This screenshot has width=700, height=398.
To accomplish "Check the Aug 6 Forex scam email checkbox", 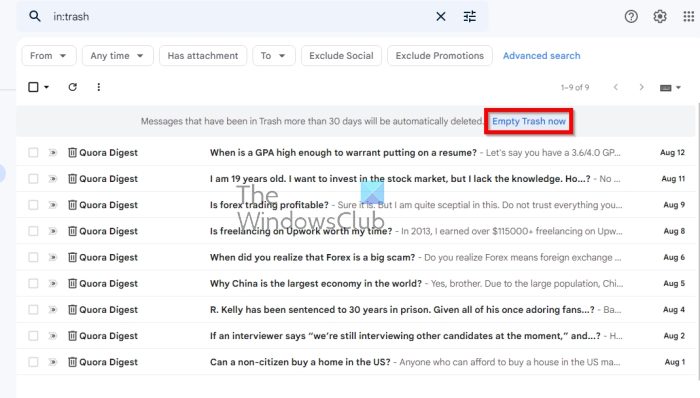I will [x=33, y=257].
